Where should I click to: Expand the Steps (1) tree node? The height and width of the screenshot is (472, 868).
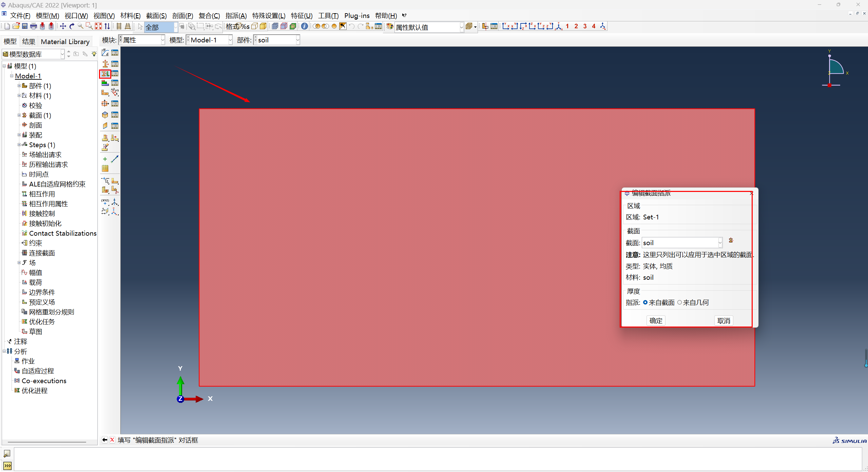coord(19,145)
